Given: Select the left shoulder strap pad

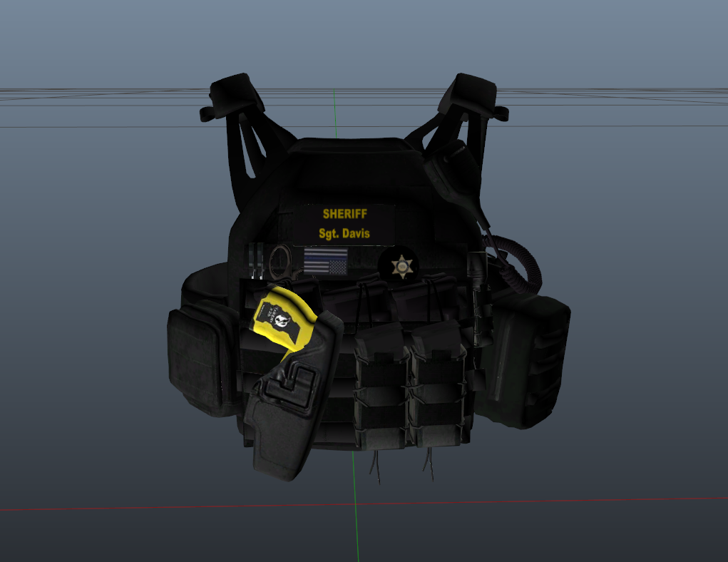Looking at the screenshot, I should coord(232,94).
